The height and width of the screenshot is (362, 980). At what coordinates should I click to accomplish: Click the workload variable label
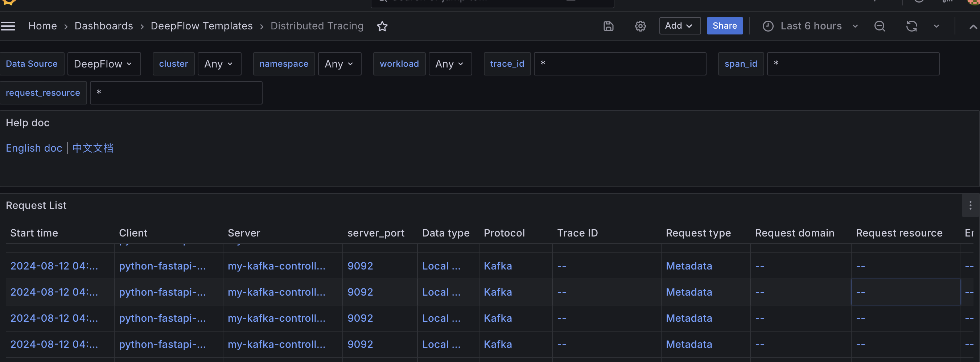coord(399,63)
